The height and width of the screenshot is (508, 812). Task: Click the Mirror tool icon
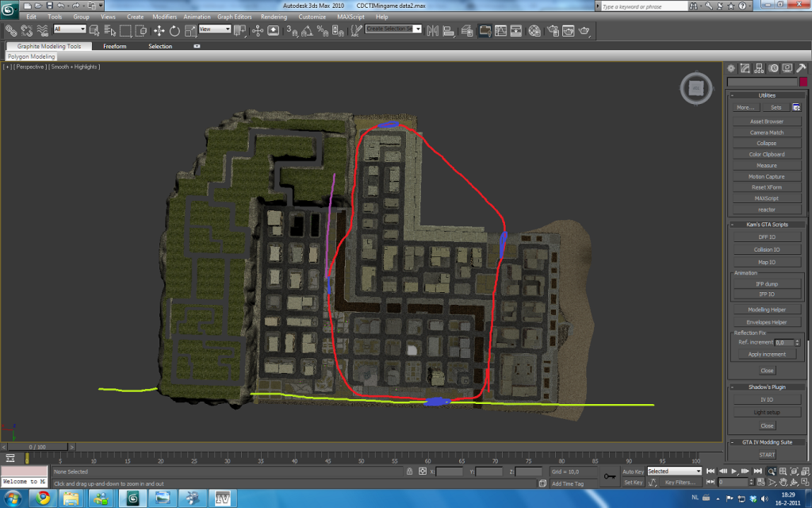point(432,31)
